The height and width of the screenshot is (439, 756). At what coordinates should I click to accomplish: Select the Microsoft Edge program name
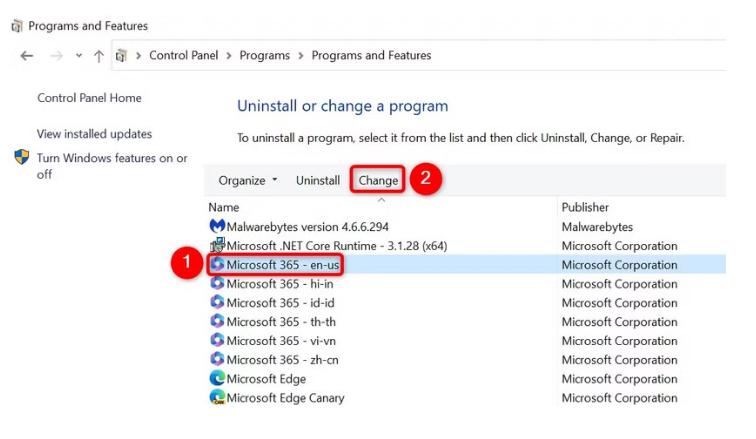tap(266, 379)
